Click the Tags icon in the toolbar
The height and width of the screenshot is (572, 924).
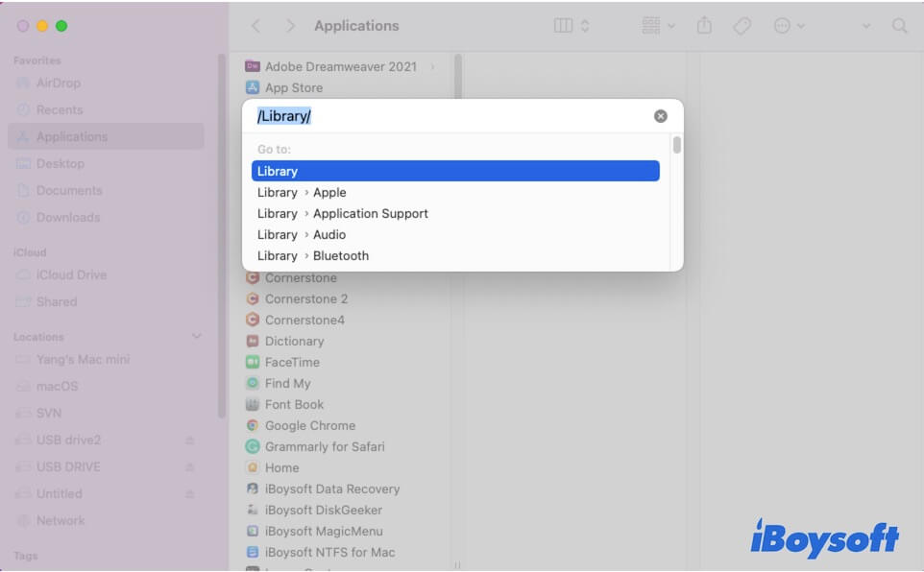pyautogui.click(x=742, y=26)
